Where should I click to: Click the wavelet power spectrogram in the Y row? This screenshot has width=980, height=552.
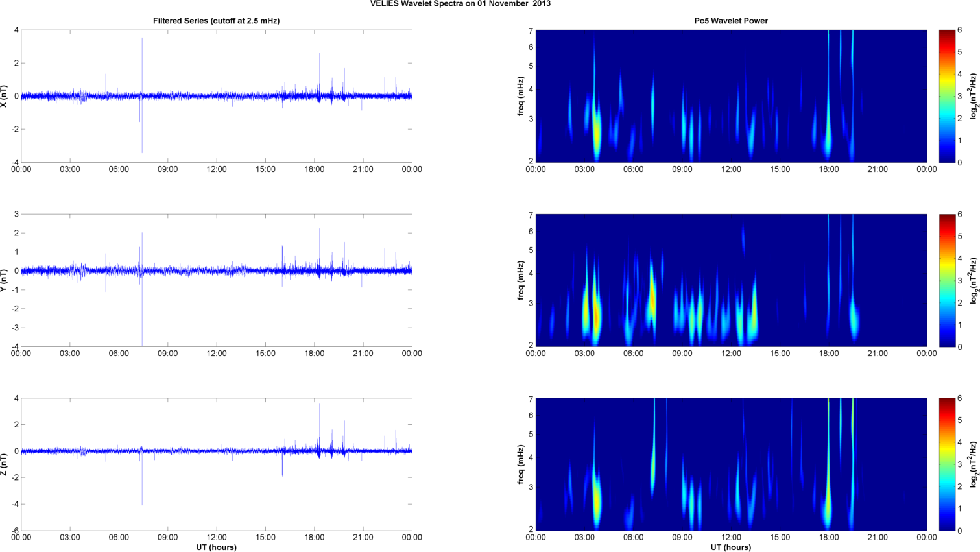731,280
